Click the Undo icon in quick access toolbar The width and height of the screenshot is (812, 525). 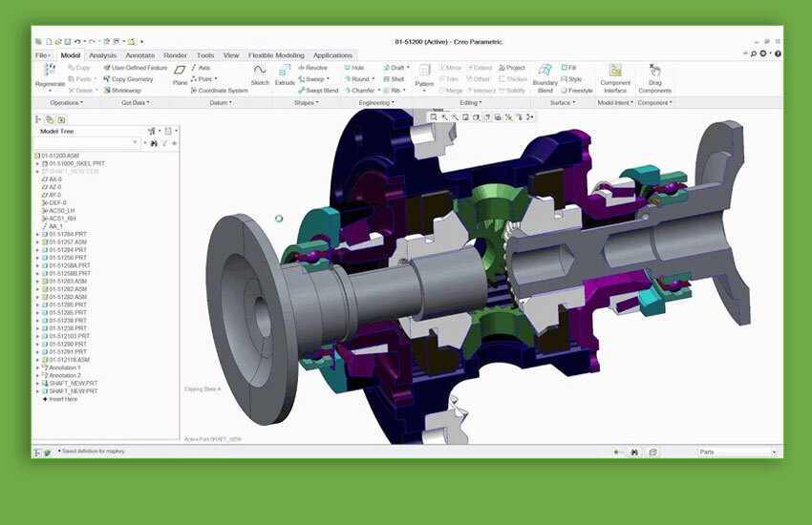pos(77,41)
